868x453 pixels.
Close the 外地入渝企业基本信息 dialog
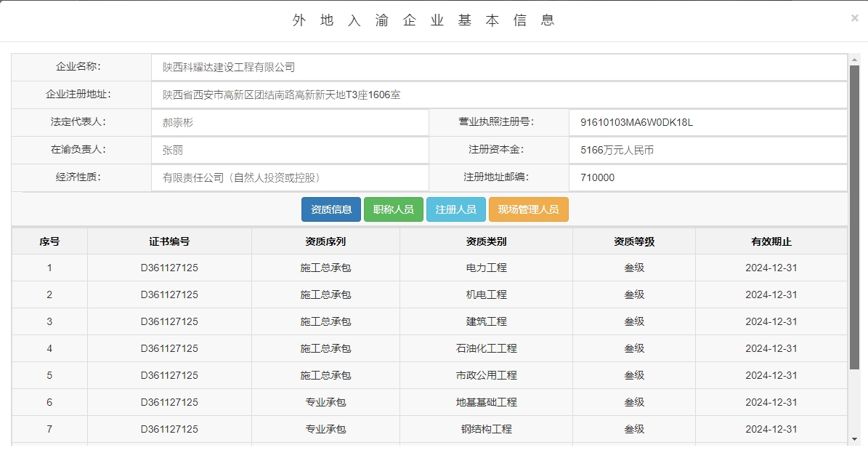(854, 17)
